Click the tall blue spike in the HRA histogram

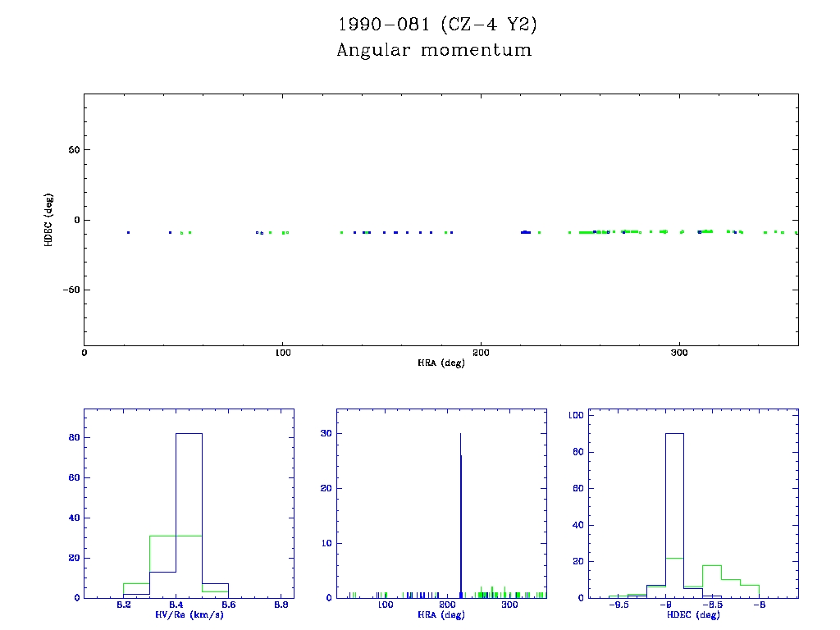pyautogui.click(x=461, y=515)
